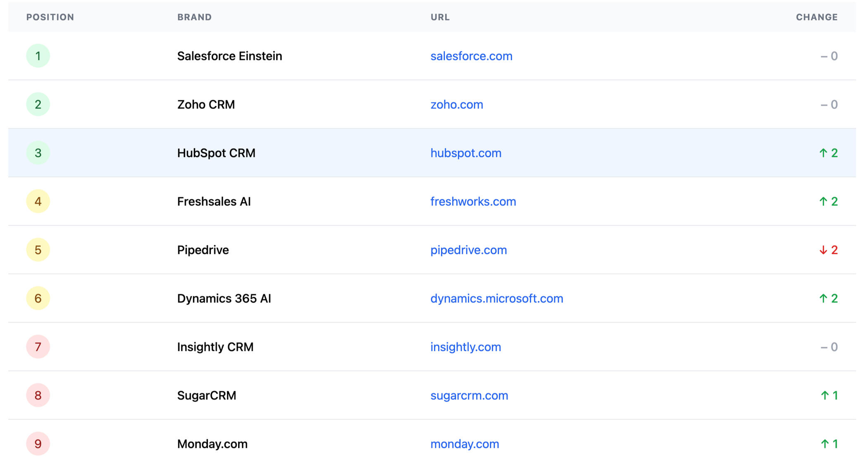
Task: Select the green position 3 badge
Action: tap(38, 153)
